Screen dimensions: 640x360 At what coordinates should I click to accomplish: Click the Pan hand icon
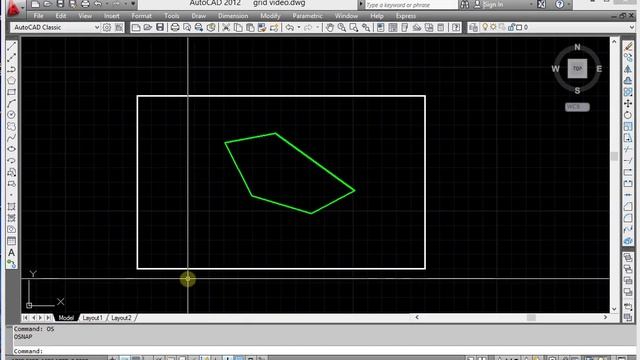tap(329, 27)
